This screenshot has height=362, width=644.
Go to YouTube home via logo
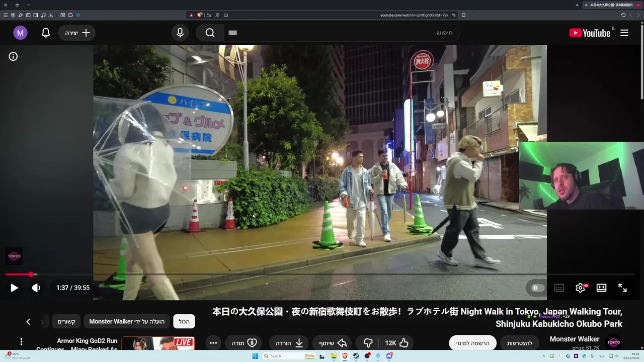590,33
